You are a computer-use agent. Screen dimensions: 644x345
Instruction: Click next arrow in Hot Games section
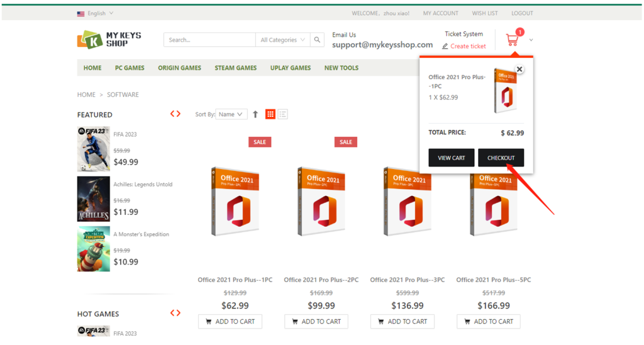click(x=178, y=313)
